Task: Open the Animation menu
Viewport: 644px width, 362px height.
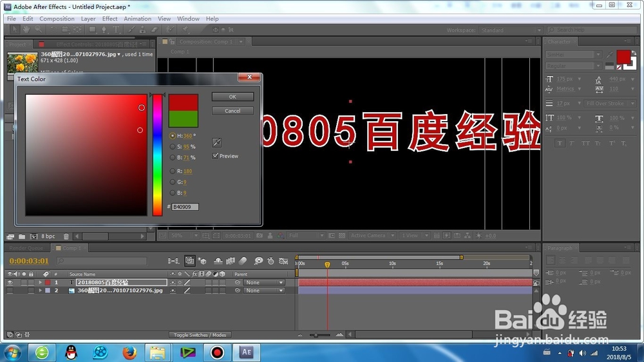Action: [x=137, y=19]
